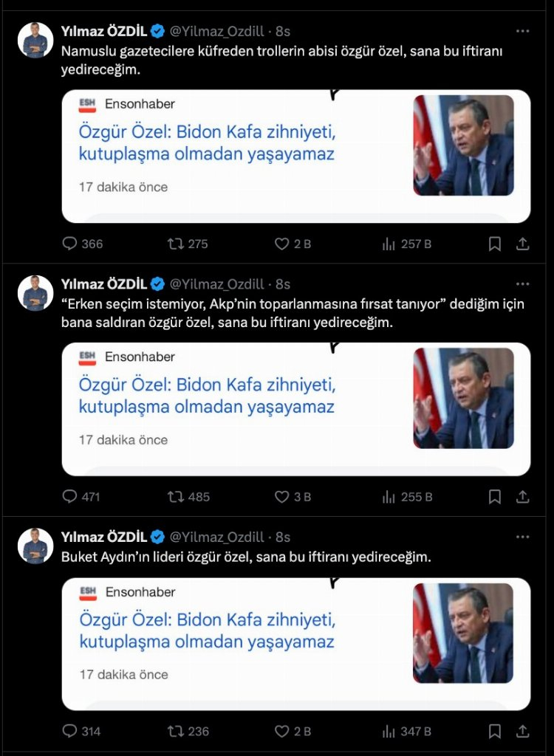
Task: Like the first tweet about trolls
Action: pyautogui.click(x=281, y=244)
